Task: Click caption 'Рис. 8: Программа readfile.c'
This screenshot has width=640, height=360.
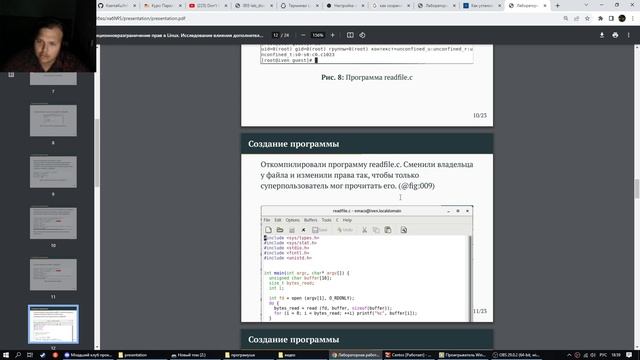Action: (367, 77)
